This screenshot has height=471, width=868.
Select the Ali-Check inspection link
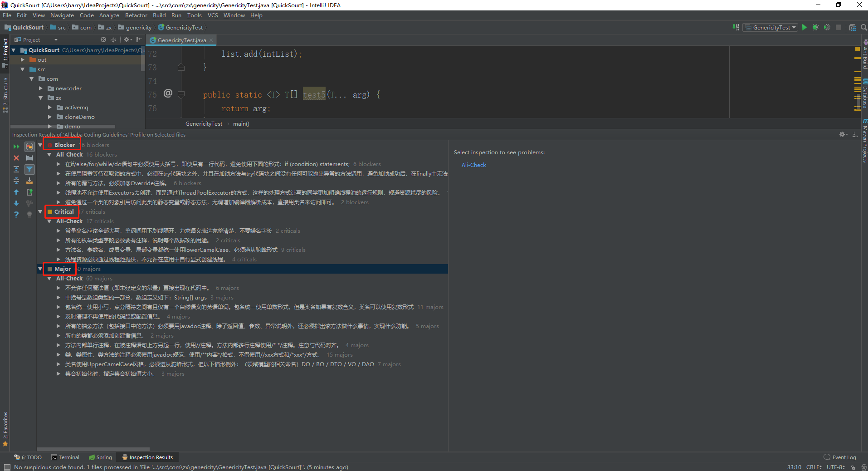[473, 165]
